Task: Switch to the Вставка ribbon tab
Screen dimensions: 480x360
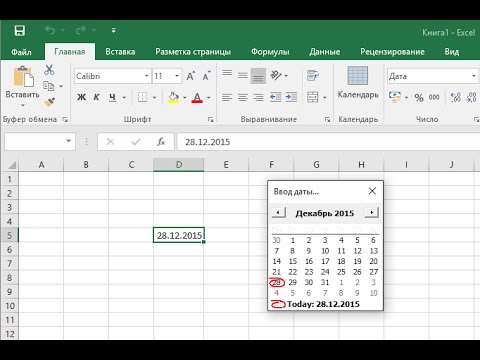Action: tap(120, 52)
